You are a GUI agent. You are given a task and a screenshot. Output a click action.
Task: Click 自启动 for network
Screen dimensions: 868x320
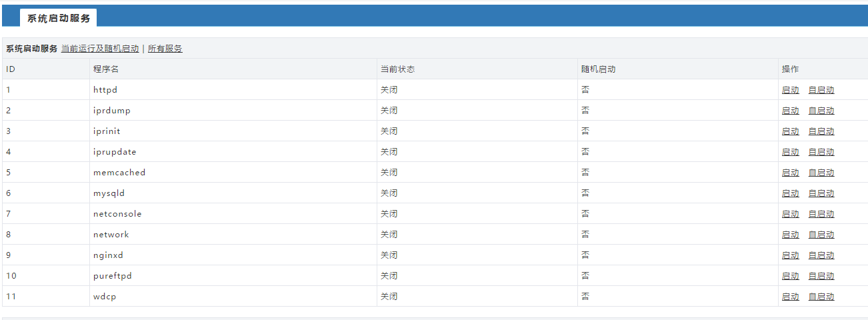tap(821, 235)
